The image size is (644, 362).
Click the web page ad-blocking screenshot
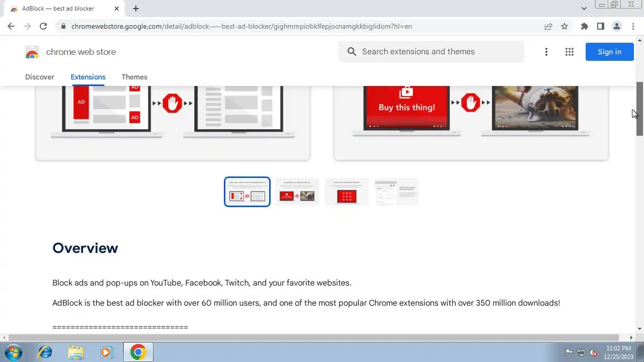[x=173, y=123]
